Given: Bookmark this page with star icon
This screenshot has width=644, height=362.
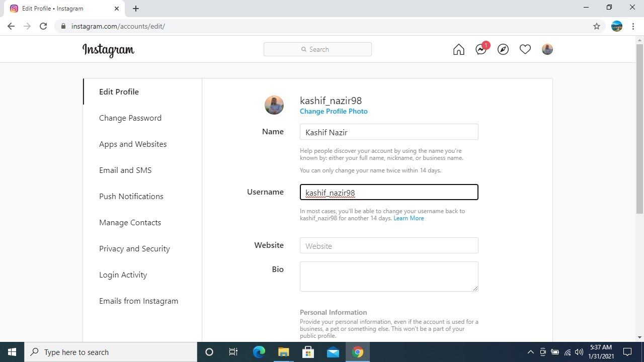Looking at the screenshot, I should (597, 26).
